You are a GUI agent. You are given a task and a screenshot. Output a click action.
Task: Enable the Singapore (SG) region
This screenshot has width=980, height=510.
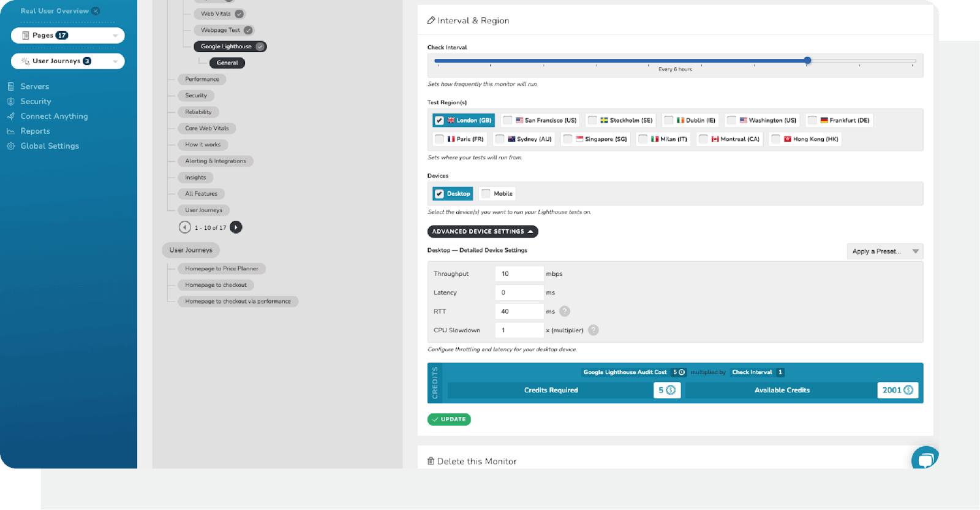(x=568, y=139)
